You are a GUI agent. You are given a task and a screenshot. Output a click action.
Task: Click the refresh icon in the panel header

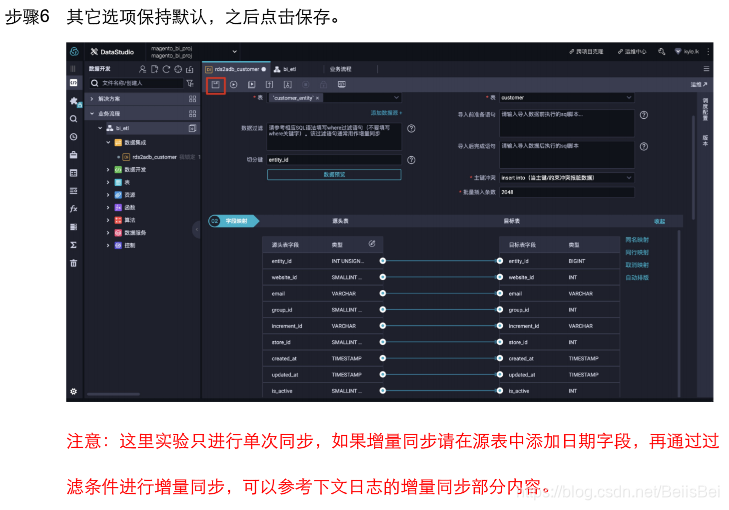[x=166, y=69]
